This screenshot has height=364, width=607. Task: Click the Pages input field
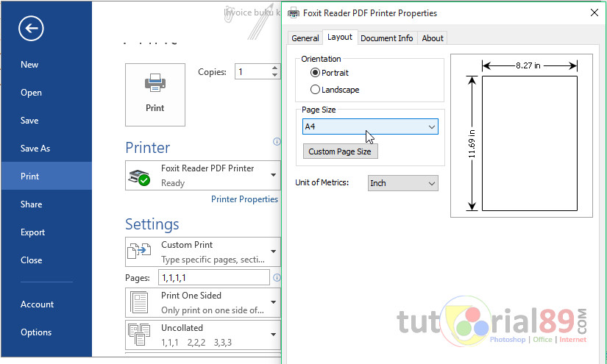pyautogui.click(x=213, y=277)
